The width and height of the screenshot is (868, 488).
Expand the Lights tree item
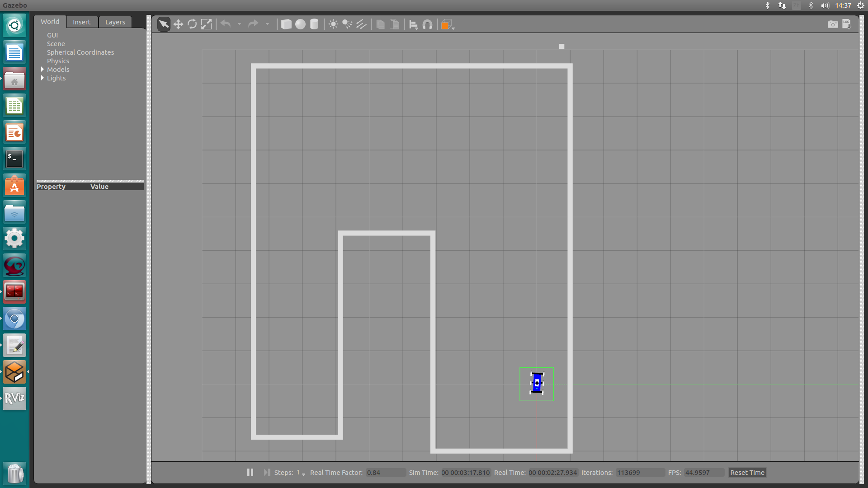point(42,78)
